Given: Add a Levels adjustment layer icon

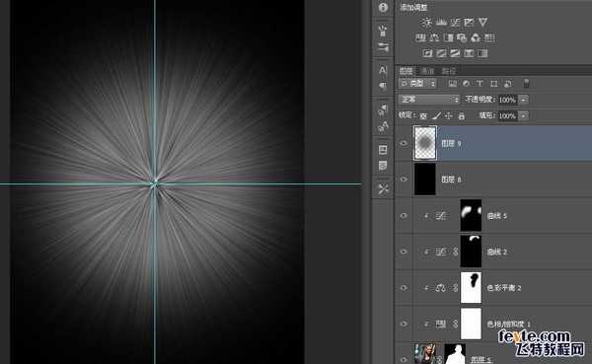Looking at the screenshot, I should point(441,23).
